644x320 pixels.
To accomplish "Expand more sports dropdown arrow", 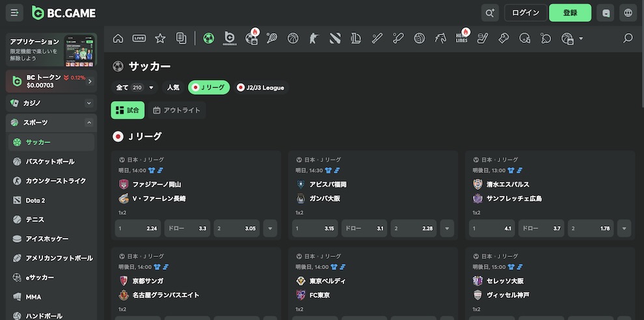I will point(581,38).
